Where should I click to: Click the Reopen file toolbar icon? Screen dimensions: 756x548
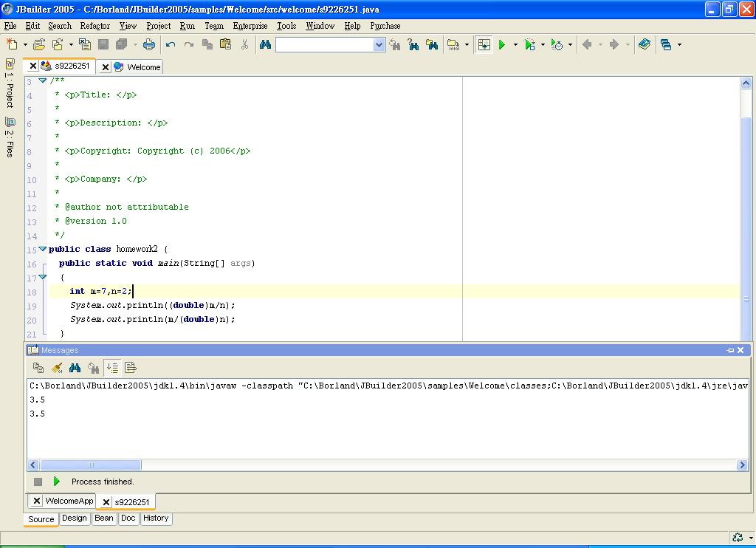point(58,44)
